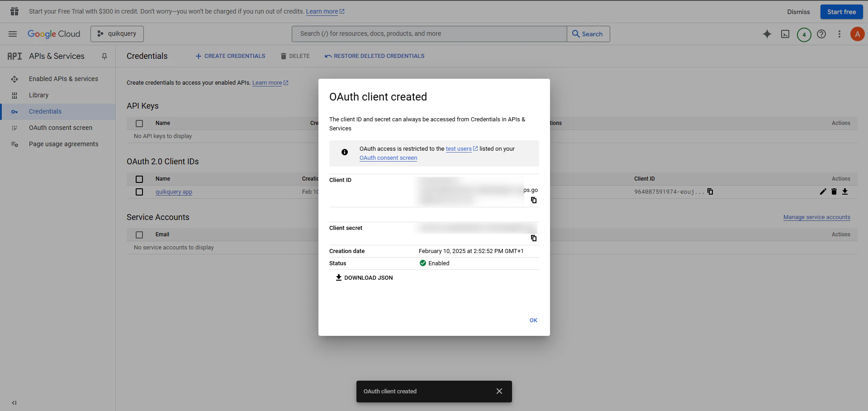Image resolution: width=868 pixels, height=411 pixels.
Task: Click the creation date February 10, 2025
Action: pyautogui.click(x=471, y=251)
